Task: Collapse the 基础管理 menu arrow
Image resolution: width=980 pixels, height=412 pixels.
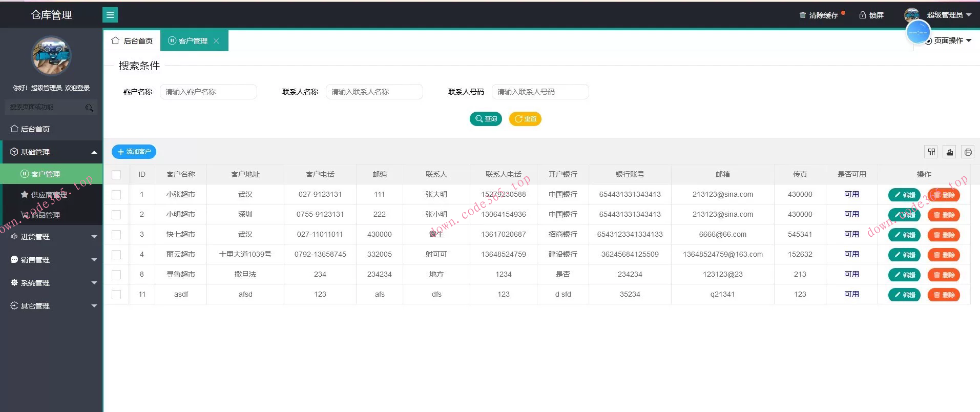Action: coord(94,152)
